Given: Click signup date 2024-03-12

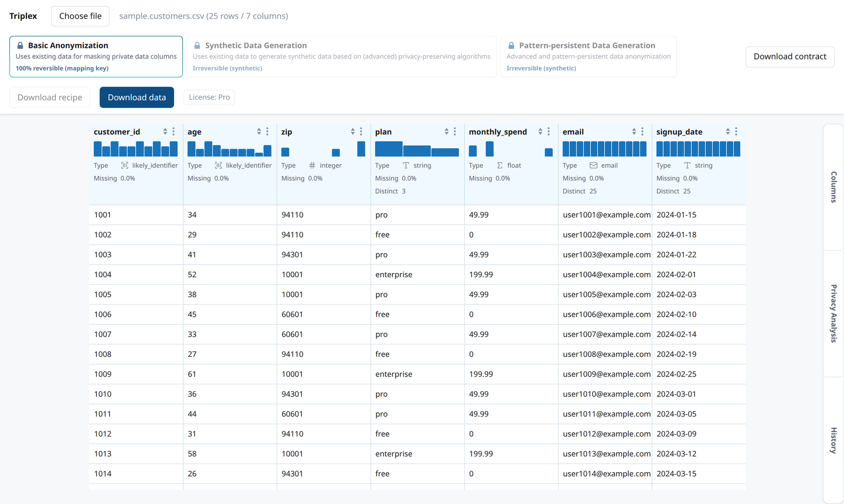Looking at the screenshot, I should [x=676, y=454].
